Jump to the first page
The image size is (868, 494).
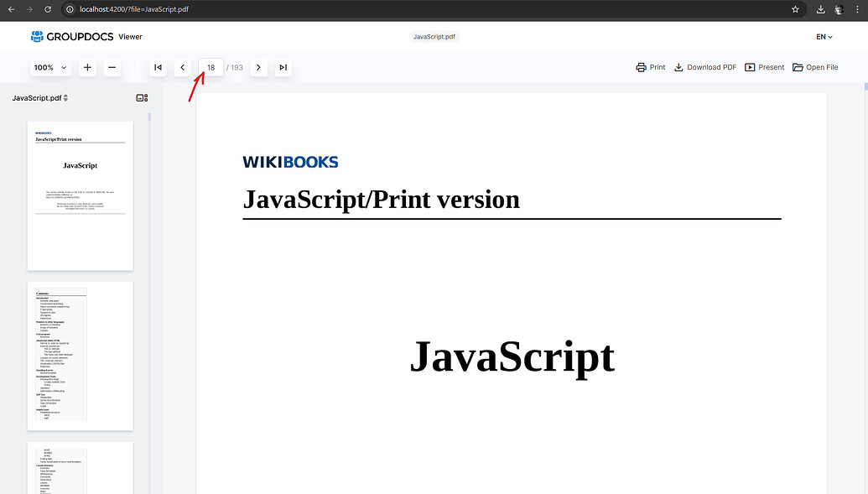tap(158, 67)
